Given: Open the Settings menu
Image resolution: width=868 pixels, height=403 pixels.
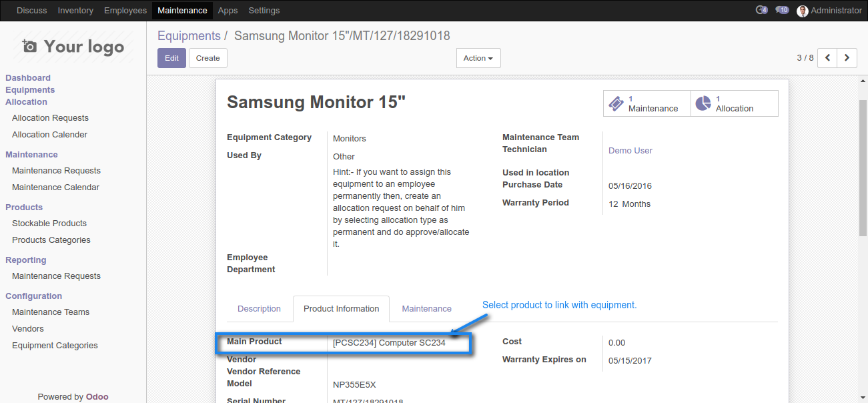Looking at the screenshot, I should pyautogui.click(x=264, y=11).
